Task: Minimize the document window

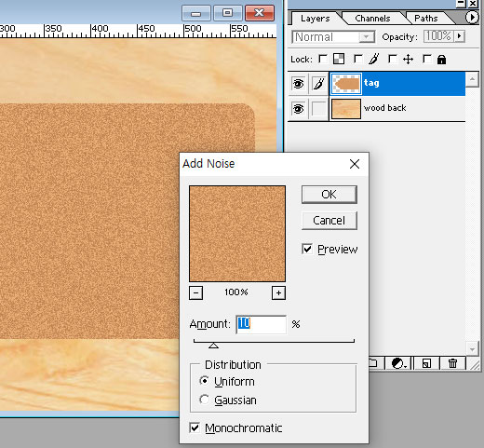Action: click(196, 13)
